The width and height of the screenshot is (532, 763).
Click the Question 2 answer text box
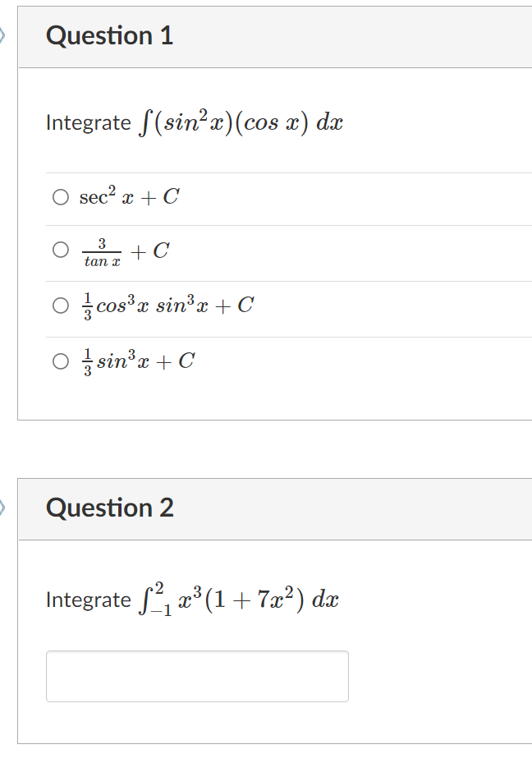(197, 676)
